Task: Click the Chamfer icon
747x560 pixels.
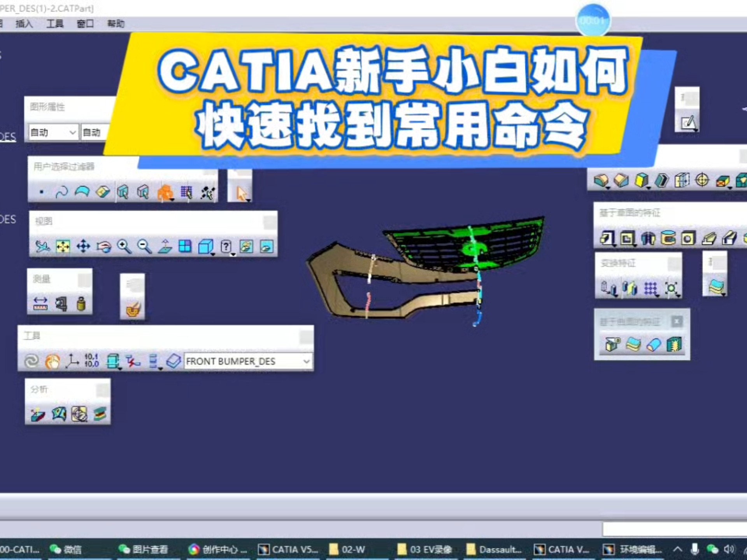Action: coord(621,181)
